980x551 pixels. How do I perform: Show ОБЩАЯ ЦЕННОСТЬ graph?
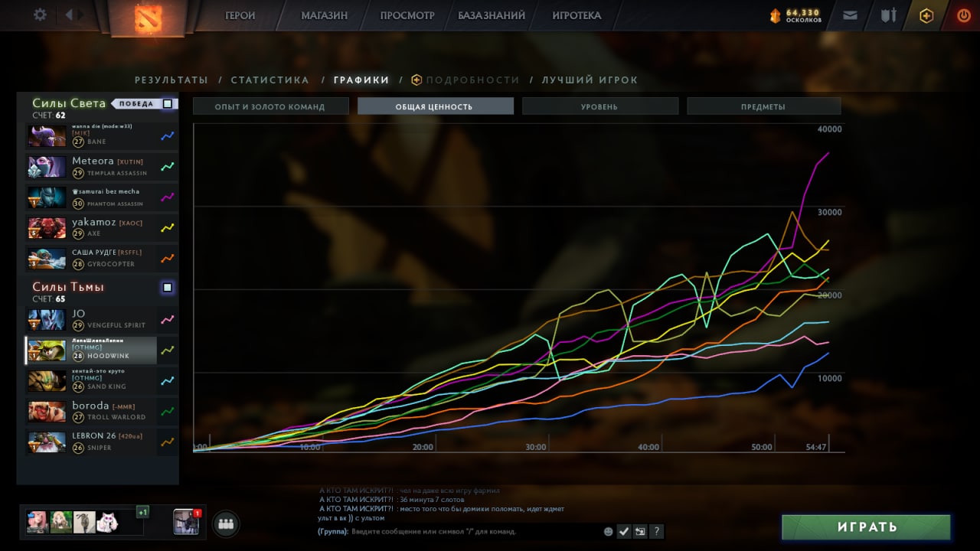(436, 106)
